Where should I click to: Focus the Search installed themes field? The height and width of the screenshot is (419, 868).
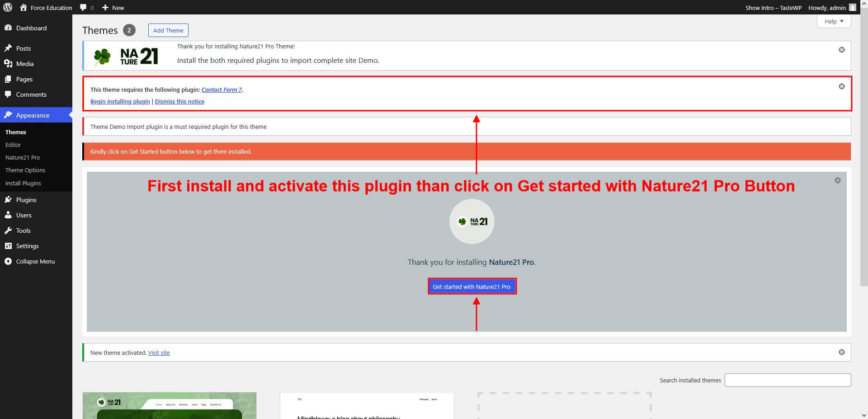pyautogui.click(x=787, y=380)
